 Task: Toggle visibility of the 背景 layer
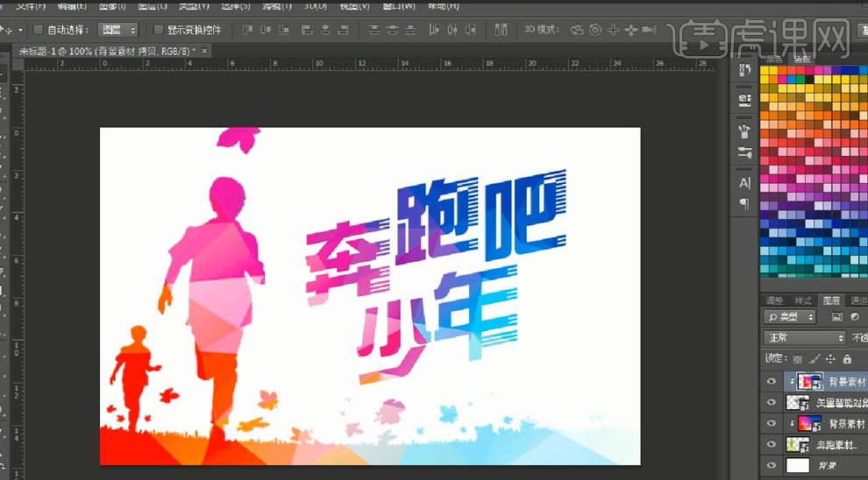point(772,466)
